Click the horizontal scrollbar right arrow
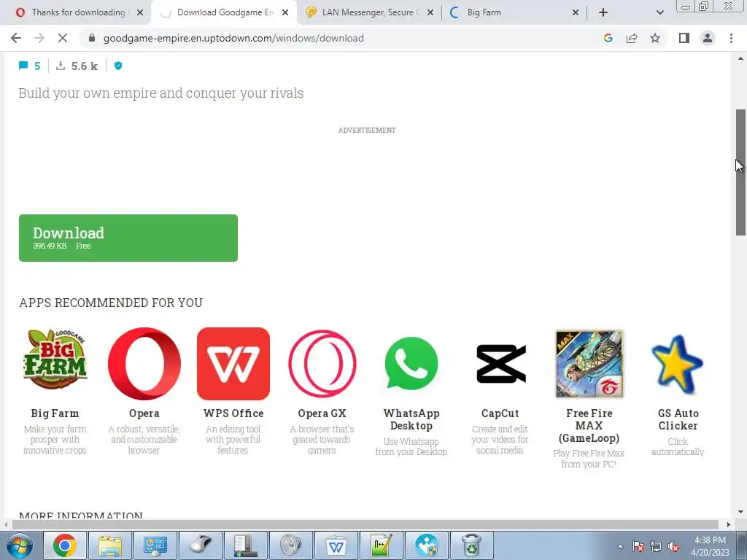This screenshot has height=560, width=747. coord(728,524)
